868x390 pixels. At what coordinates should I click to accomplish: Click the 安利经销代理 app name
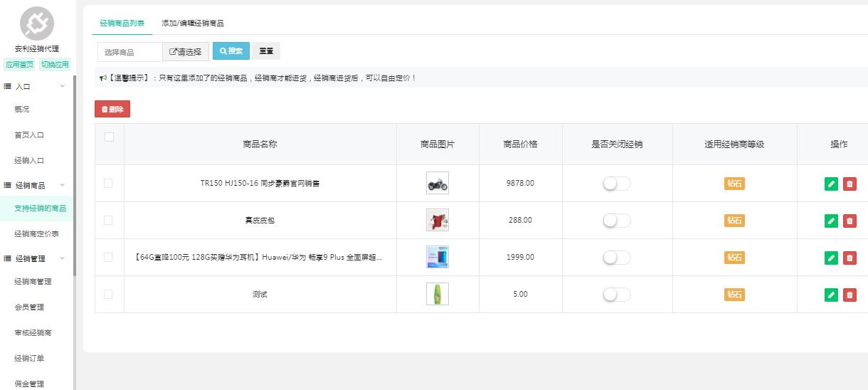coord(37,49)
